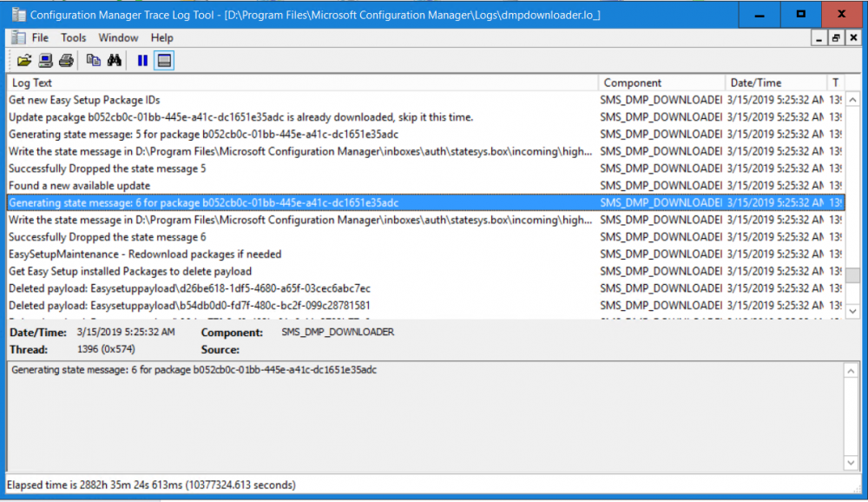Toggle the Show details pane toolbar icon
This screenshot has height=502, width=868.
(x=164, y=61)
